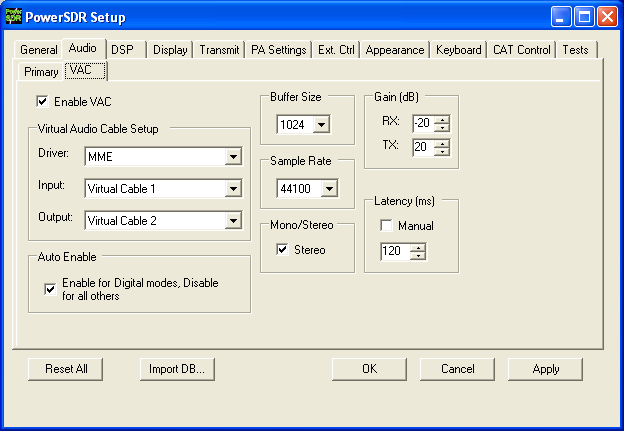Increase the latency value with up arrow
The height and width of the screenshot is (431, 624).
[418, 247]
